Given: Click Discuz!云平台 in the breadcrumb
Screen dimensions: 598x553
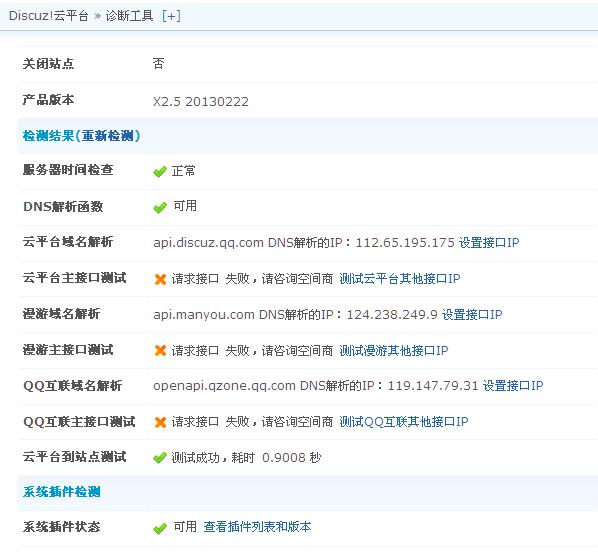Looking at the screenshot, I should [48, 16].
